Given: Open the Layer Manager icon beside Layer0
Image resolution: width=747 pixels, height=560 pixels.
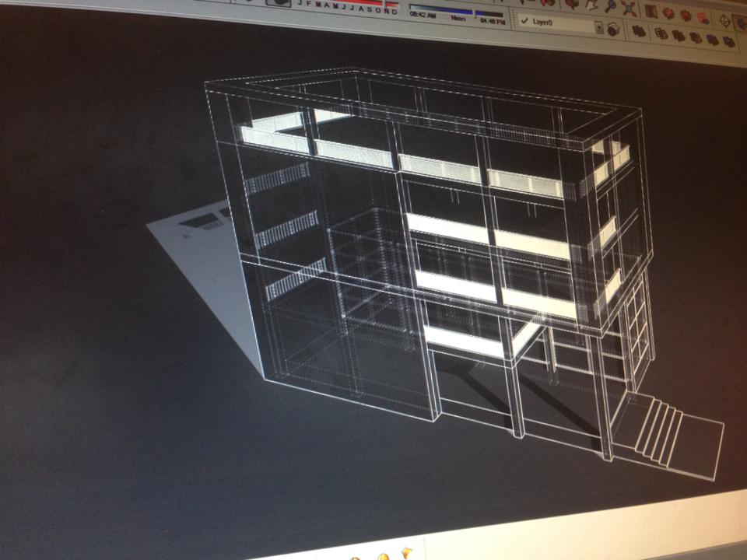Looking at the screenshot, I should click(614, 29).
